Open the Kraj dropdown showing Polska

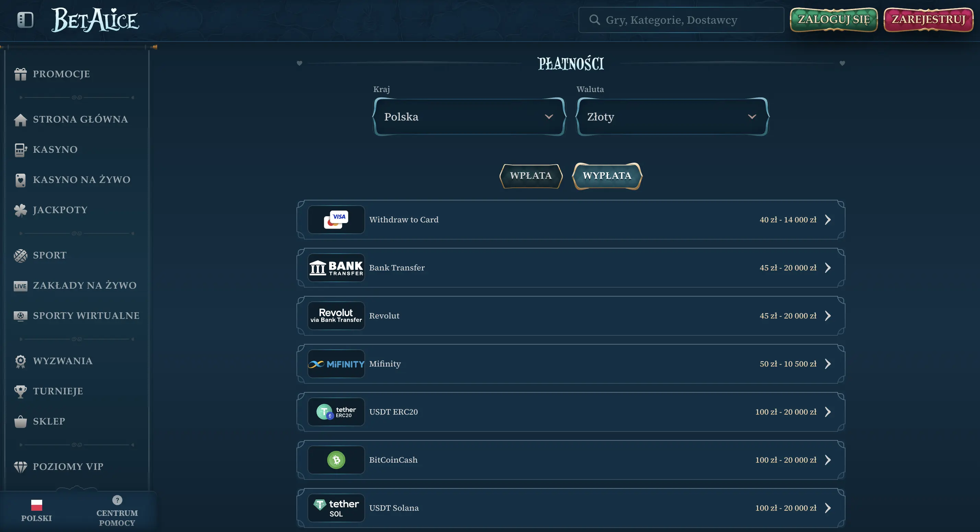tap(469, 117)
